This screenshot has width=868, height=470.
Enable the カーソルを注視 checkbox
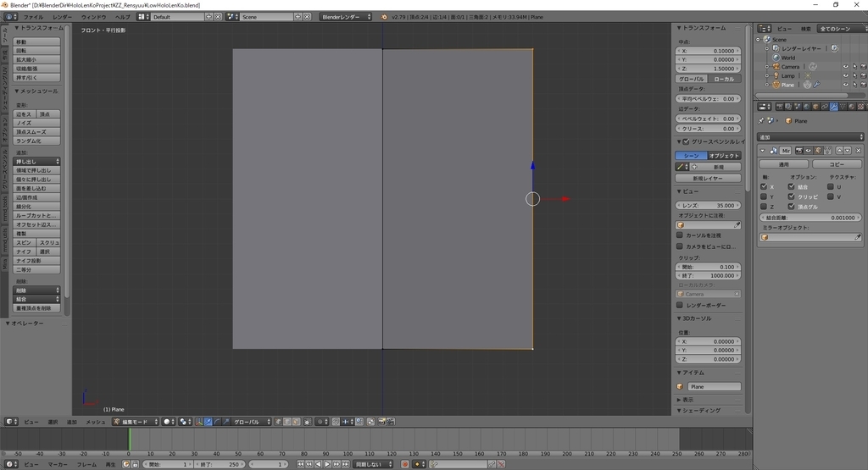pos(680,235)
